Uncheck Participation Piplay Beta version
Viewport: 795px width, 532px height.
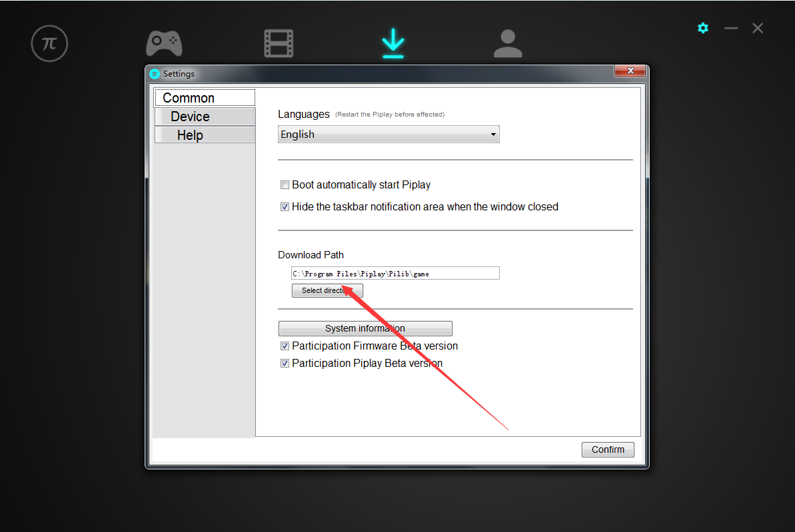(x=285, y=364)
